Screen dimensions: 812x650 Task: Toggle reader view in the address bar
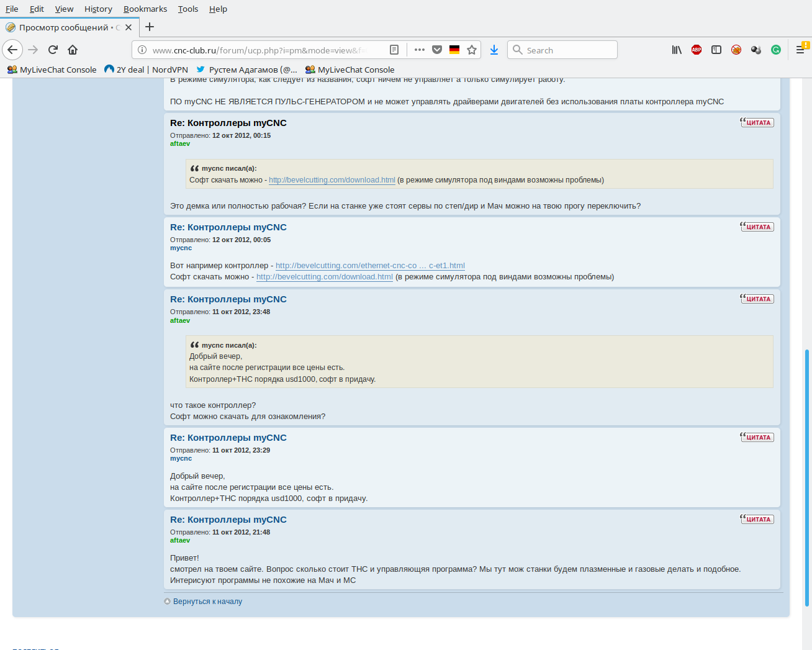tap(394, 50)
